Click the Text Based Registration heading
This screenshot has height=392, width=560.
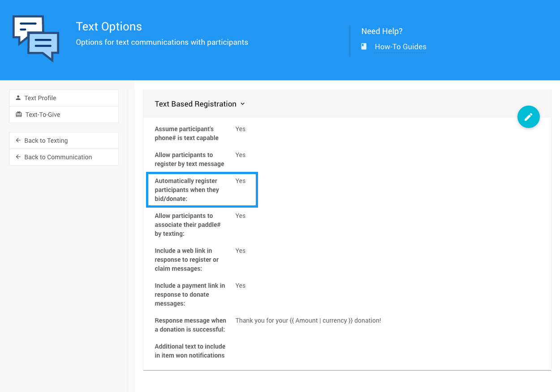click(x=195, y=104)
